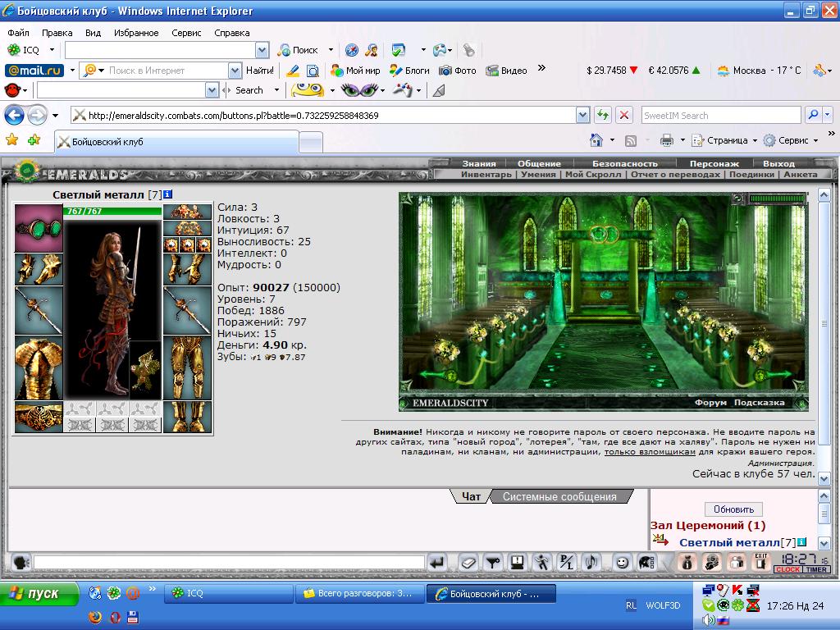This screenshot has height=630, width=840.
Task: Click the compass icon in ICQ toolbar
Action: 351,50
